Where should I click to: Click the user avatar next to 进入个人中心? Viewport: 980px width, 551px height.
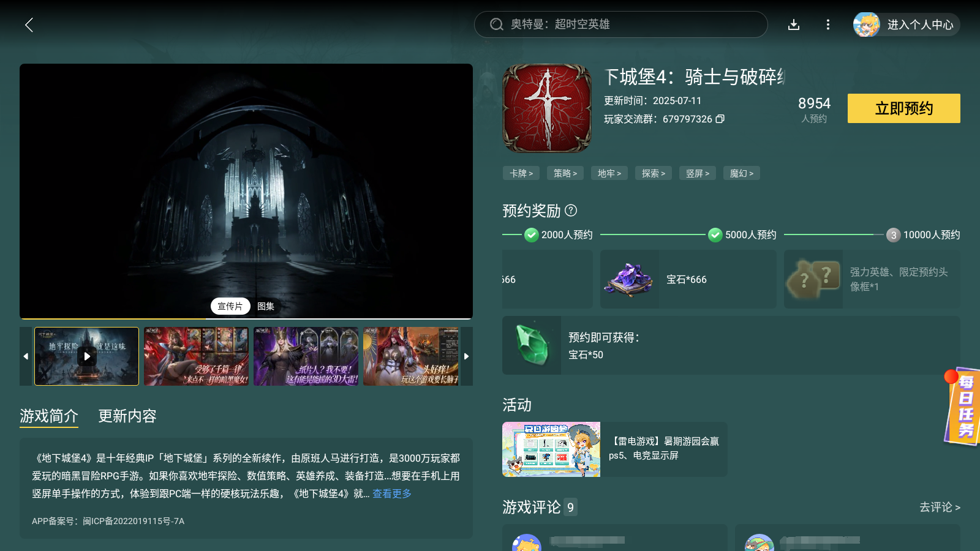(x=865, y=25)
